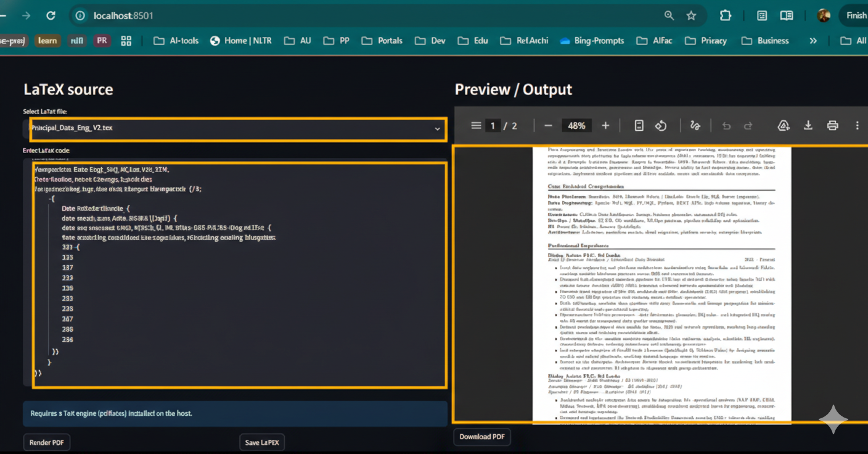Click the Save LaTeX button
Viewport: 868px width, 454px height.
click(262, 442)
